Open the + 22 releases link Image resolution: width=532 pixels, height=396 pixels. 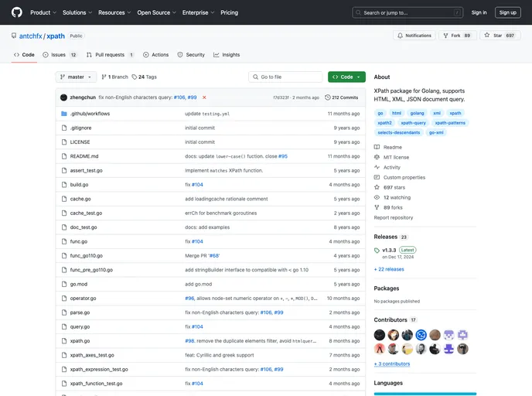click(x=389, y=269)
